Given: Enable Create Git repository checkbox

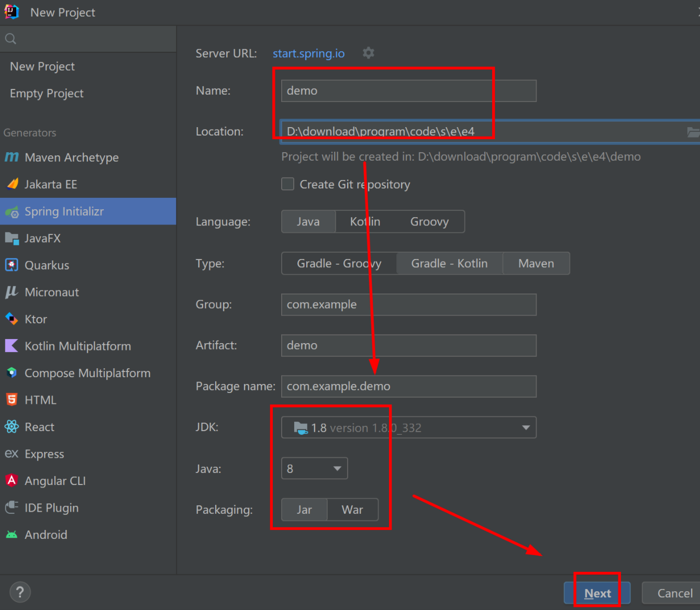Looking at the screenshot, I should pyautogui.click(x=287, y=184).
